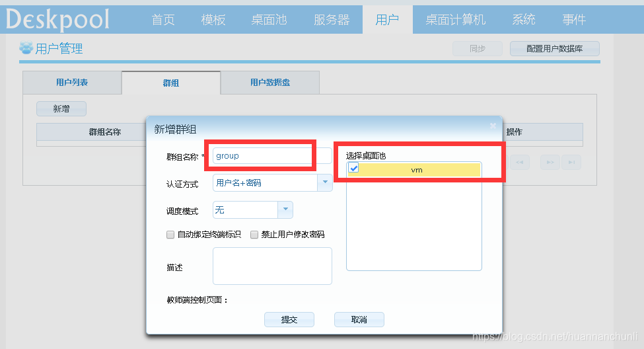Select the vm row in desktop pool list
The width and height of the screenshot is (644, 349).
(414, 170)
